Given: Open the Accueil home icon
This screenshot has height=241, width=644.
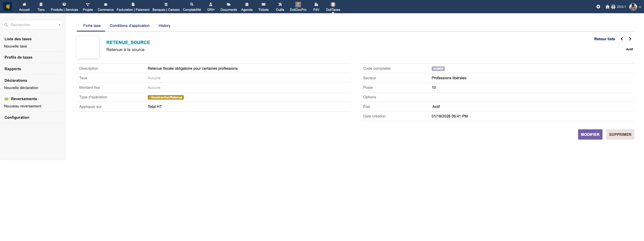Looking at the screenshot, I should pyautogui.click(x=24, y=5).
